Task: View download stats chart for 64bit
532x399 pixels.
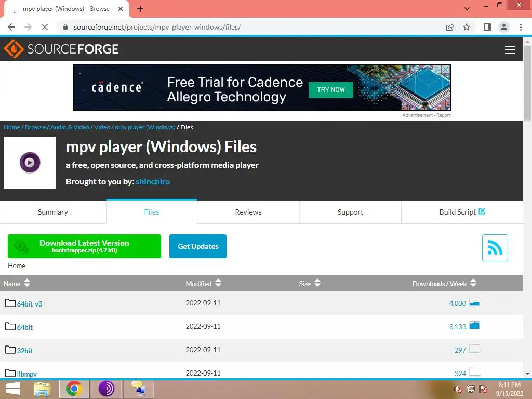Action: [474, 325]
